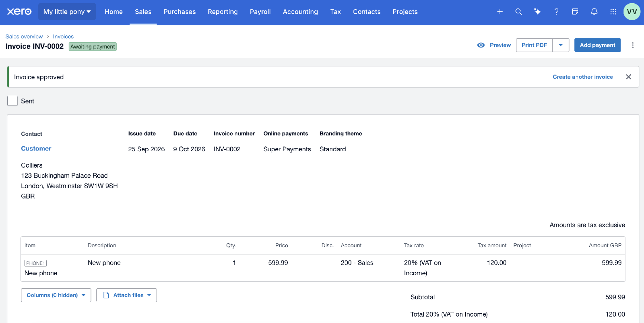Follow the Sales overview breadcrumb
This screenshot has width=644, height=323.
tap(24, 36)
